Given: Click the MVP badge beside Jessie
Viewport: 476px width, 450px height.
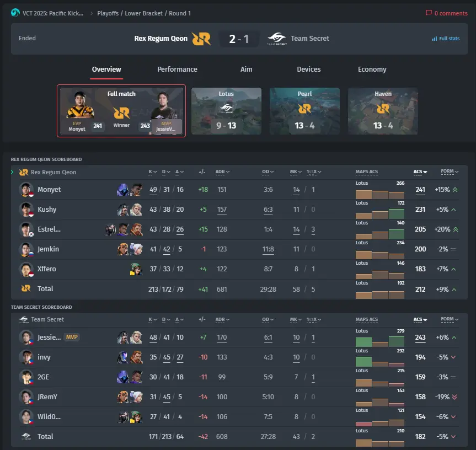Looking at the screenshot, I should pyautogui.click(x=72, y=337).
